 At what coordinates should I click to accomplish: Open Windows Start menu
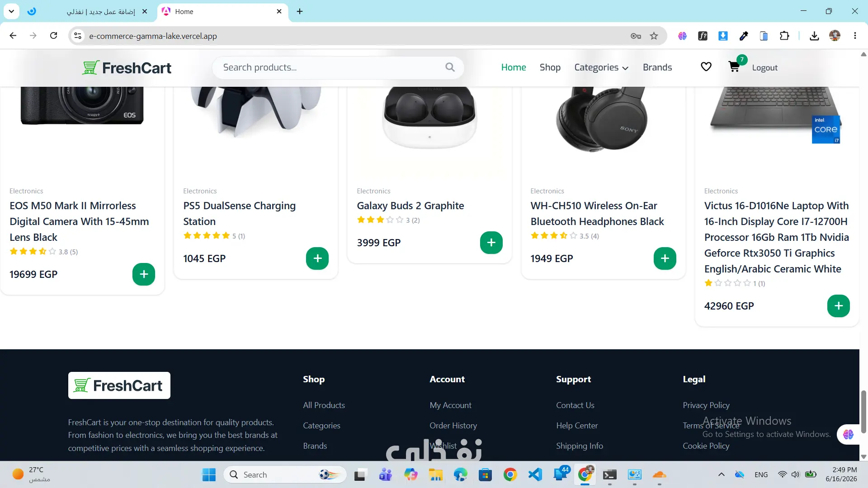[x=209, y=475]
